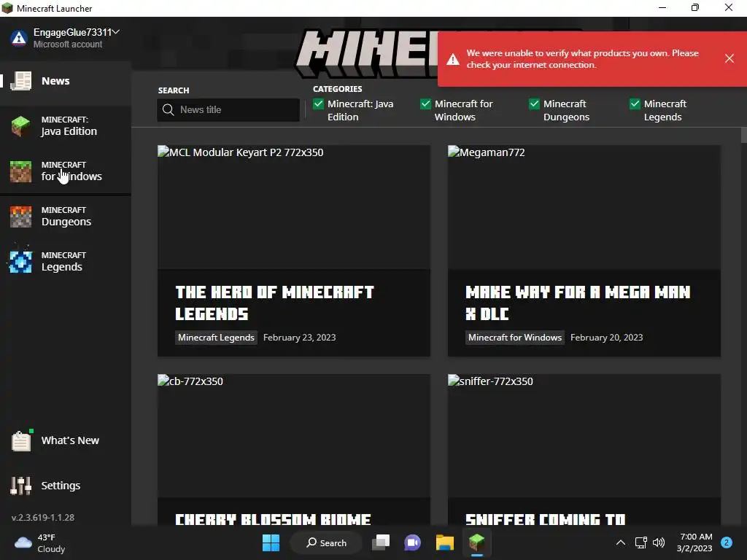Viewport: 747px width, 560px height.
Task: Open Windows Start menu
Action: (271, 542)
